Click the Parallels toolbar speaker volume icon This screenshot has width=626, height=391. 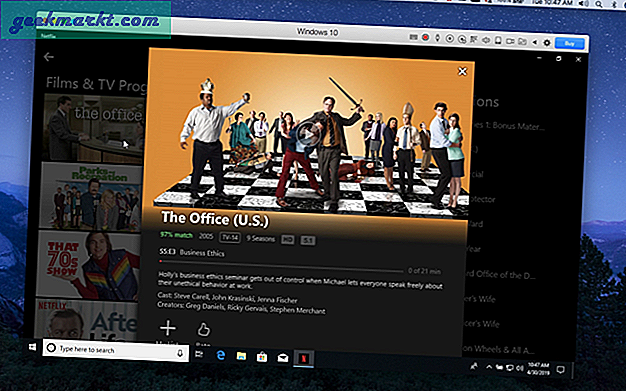(486, 40)
